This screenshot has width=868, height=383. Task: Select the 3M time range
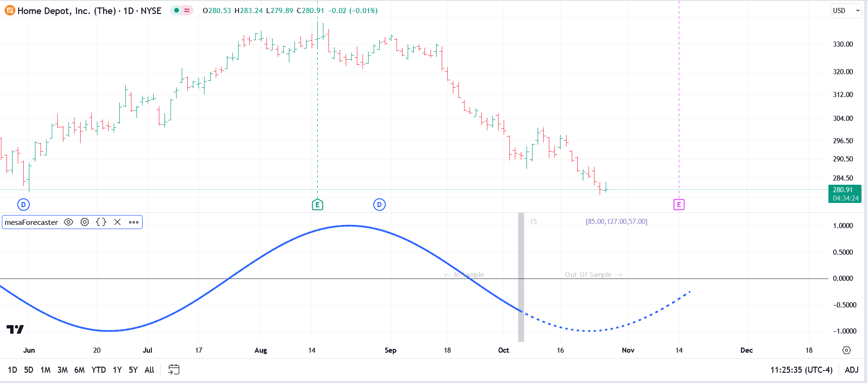62,370
